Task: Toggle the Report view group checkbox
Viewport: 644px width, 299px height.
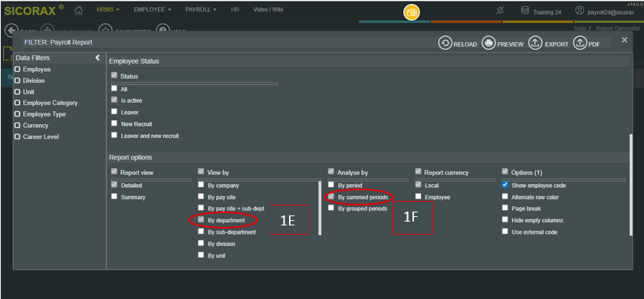Action: [x=113, y=172]
